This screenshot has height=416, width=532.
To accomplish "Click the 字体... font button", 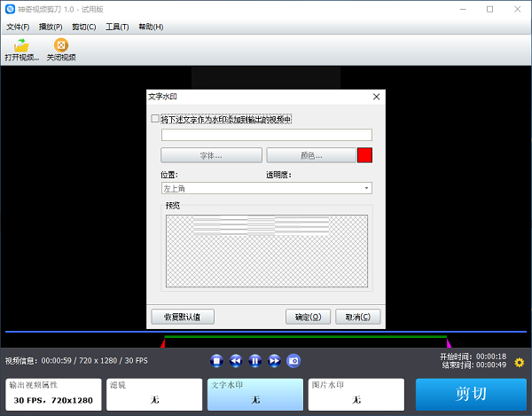I will tap(211, 155).
